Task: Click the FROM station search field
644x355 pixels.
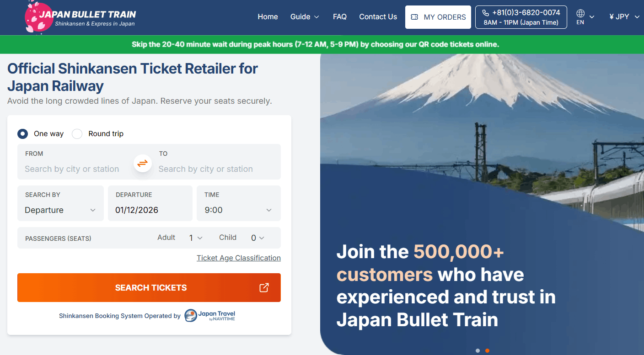Action: (x=72, y=169)
